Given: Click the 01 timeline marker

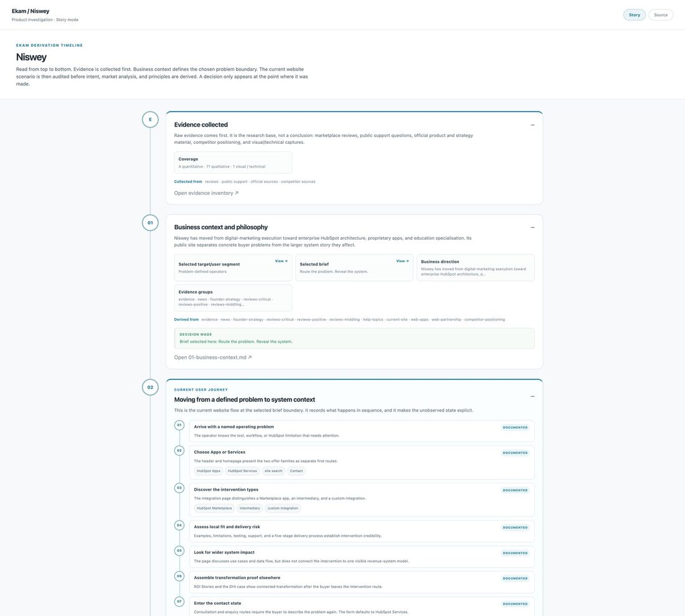Looking at the screenshot, I should (150, 223).
